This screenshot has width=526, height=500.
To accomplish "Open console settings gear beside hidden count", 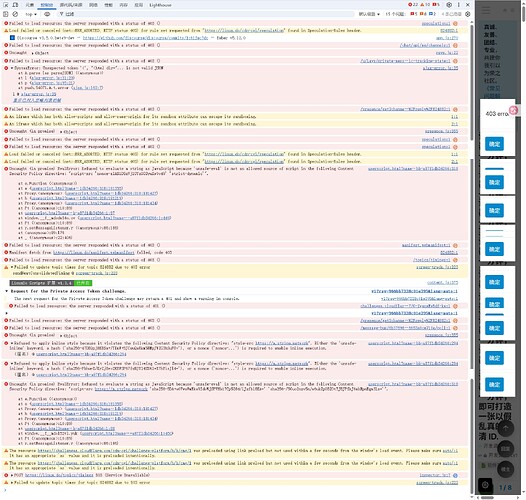I will pyautogui.click(x=468, y=14).
